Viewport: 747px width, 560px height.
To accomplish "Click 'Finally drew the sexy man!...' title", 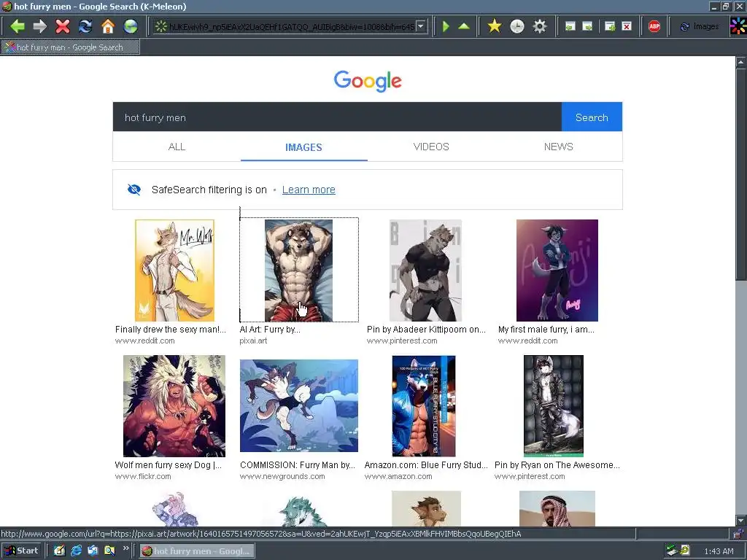I will [x=171, y=329].
